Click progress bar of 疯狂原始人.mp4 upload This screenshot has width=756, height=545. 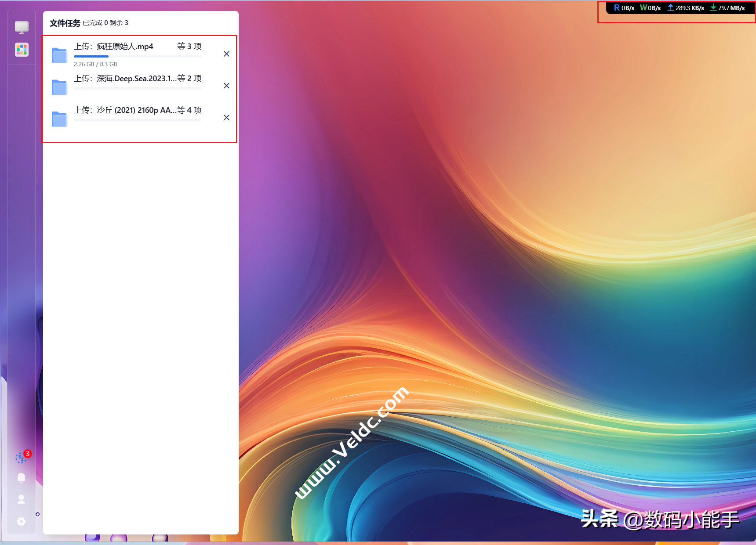tap(137, 57)
